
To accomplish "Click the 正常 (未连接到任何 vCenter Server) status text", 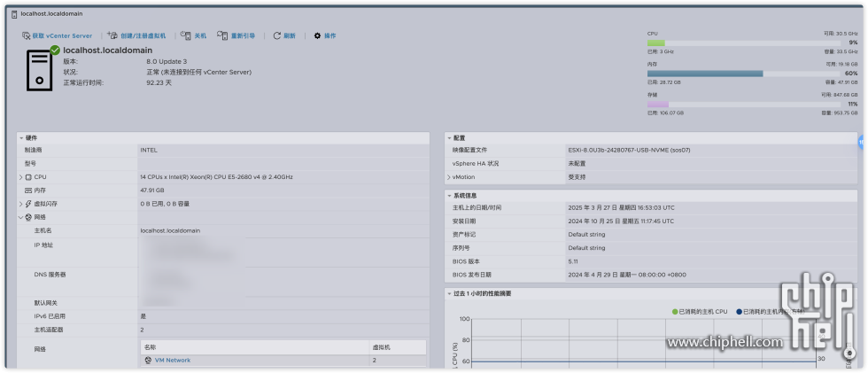I will (x=198, y=72).
